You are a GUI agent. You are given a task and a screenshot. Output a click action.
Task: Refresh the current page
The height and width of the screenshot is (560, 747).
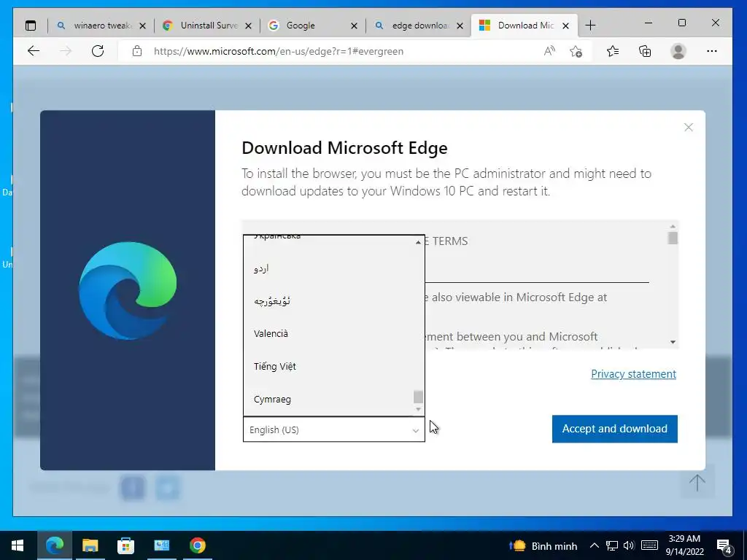point(98,51)
